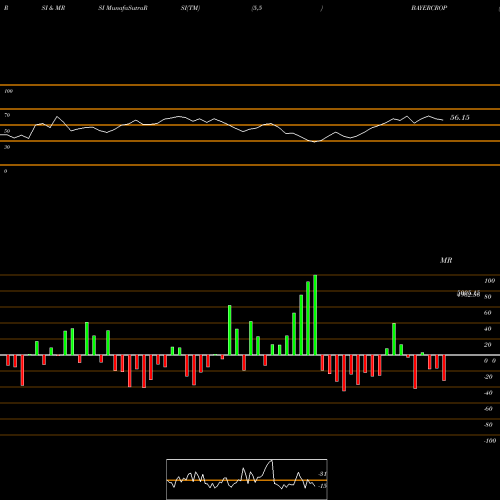Click the MR axis label 20
The height and width of the screenshot is (500, 500).
[488, 345]
